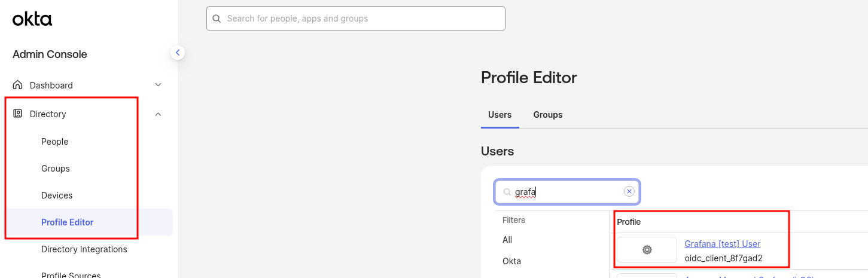
Task: Click the magnifier icon in the profile filter box
Action: pyautogui.click(x=507, y=192)
